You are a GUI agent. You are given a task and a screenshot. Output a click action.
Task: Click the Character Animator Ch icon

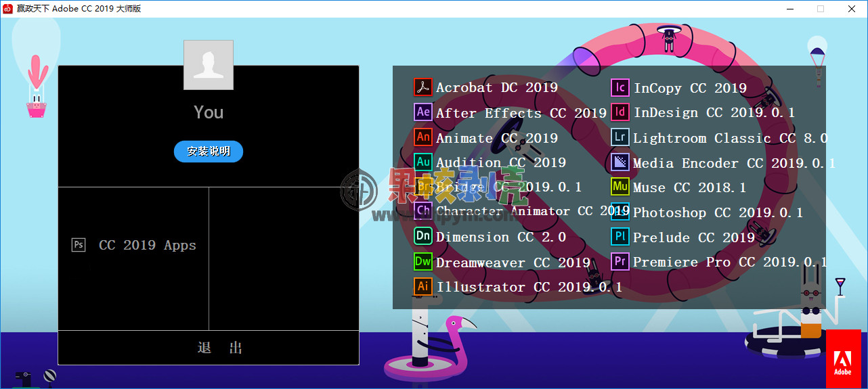point(423,210)
